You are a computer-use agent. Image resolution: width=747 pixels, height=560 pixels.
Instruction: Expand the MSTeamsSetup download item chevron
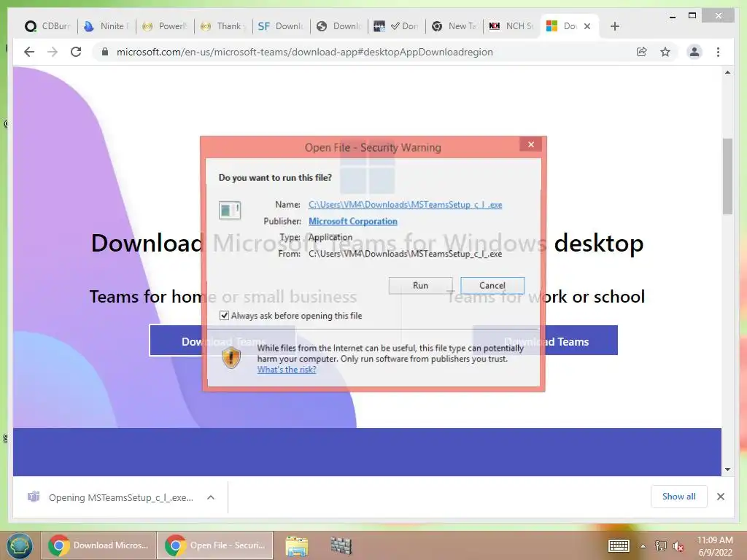coord(211,497)
